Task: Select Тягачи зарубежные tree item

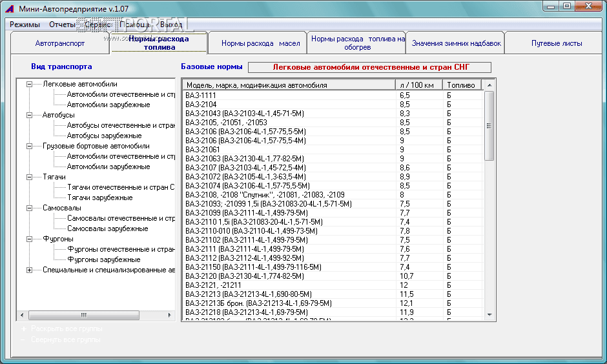Action: [x=100, y=197]
